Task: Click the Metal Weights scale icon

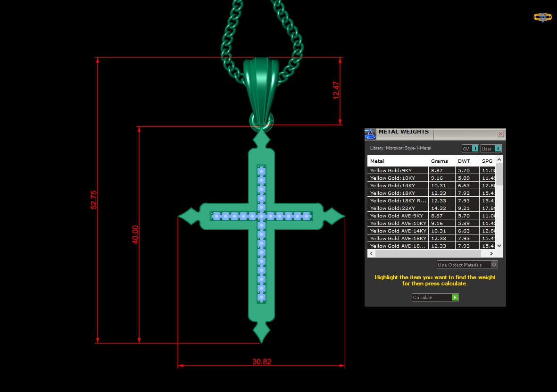Action: [370, 134]
